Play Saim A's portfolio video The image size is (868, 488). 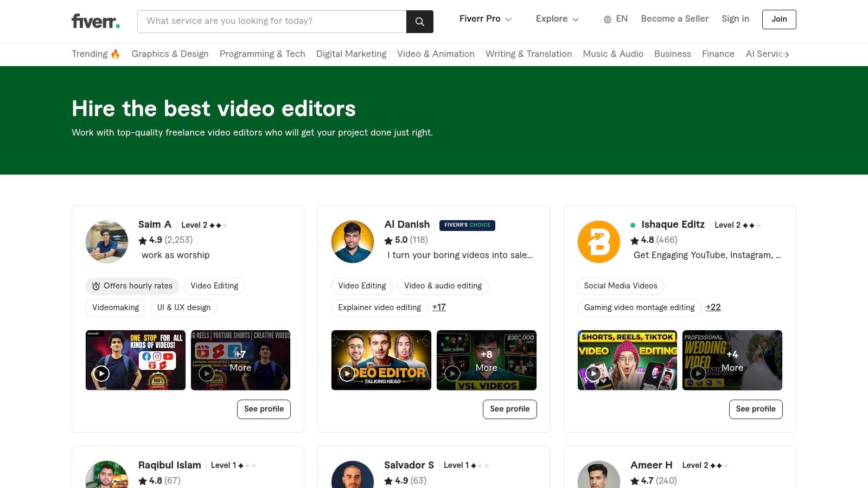click(x=101, y=374)
